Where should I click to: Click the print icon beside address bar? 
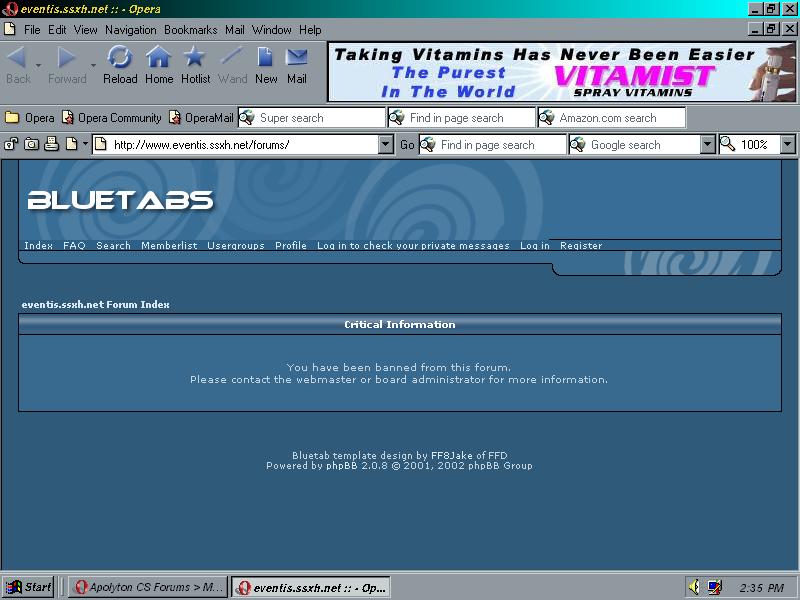click(52, 145)
